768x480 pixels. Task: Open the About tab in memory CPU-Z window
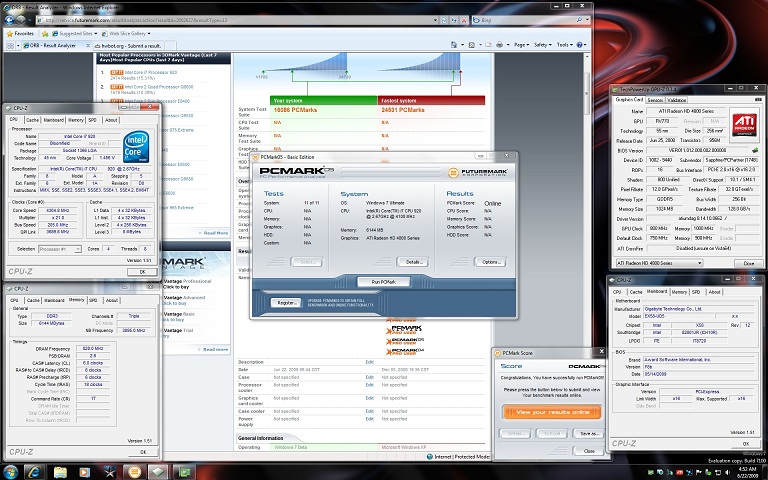click(112, 300)
